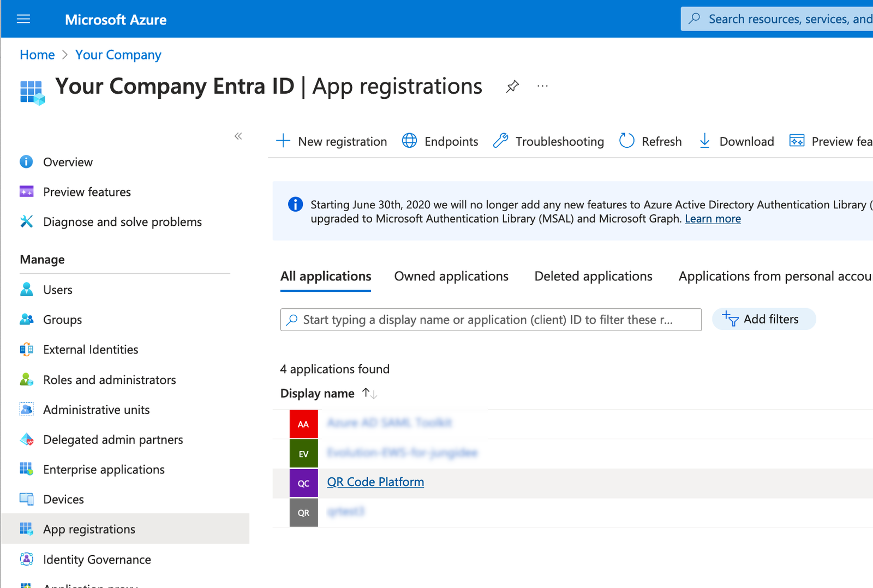Open the QR Code Platform application

[x=375, y=482]
